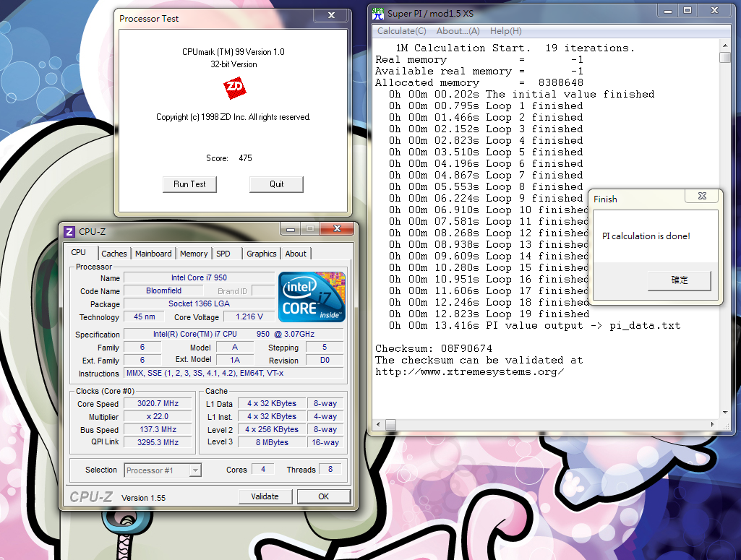741x560 pixels.
Task: Open the About...(A) menu in Super PI
Action: click(x=458, y=31)
